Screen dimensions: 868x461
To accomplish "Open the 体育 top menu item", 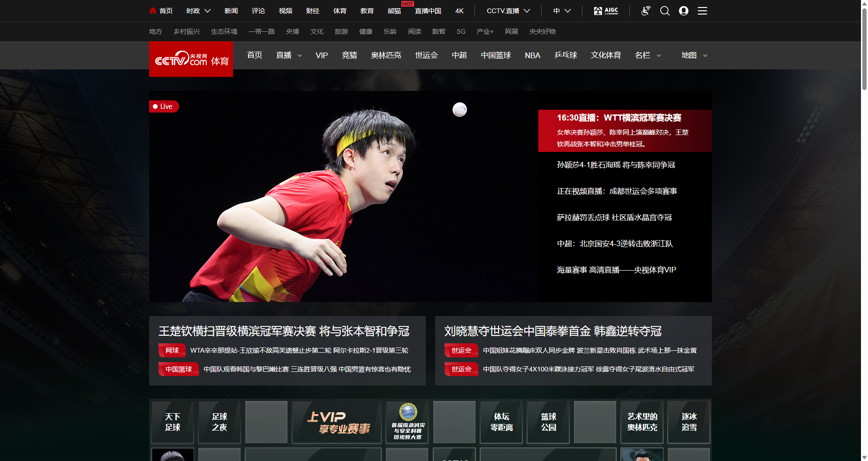I will tap(340, 11).
